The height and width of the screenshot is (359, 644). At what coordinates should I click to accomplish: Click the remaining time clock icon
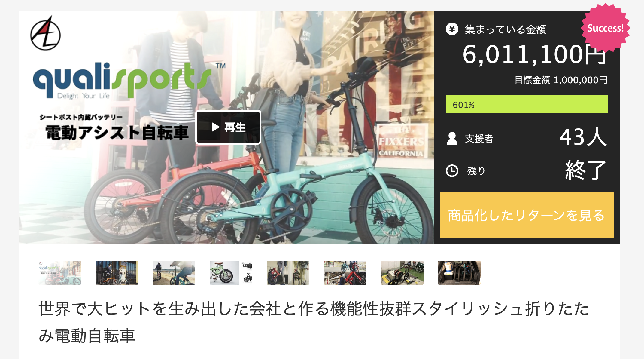[452, 171]
